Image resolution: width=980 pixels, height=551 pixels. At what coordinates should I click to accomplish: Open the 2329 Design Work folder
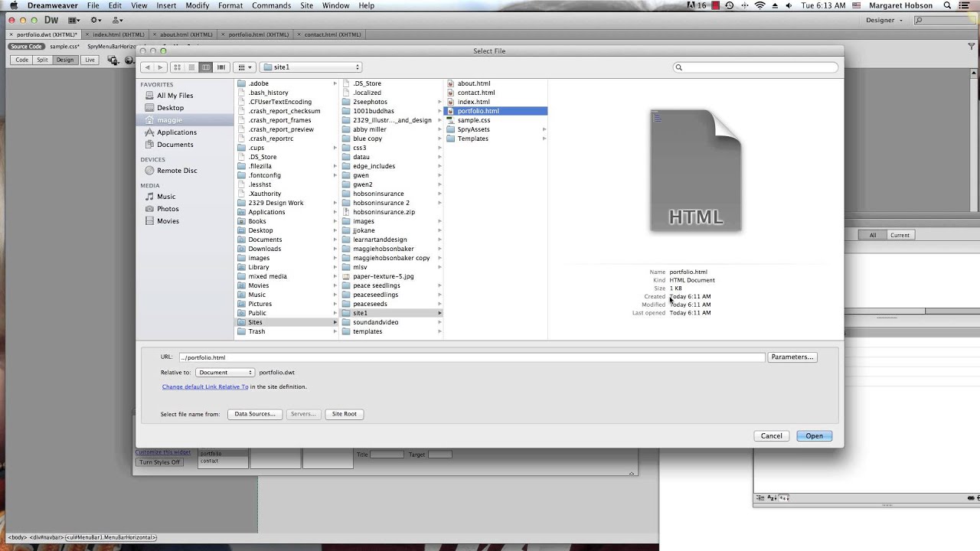pyautogui.click(x=276, y=203)
